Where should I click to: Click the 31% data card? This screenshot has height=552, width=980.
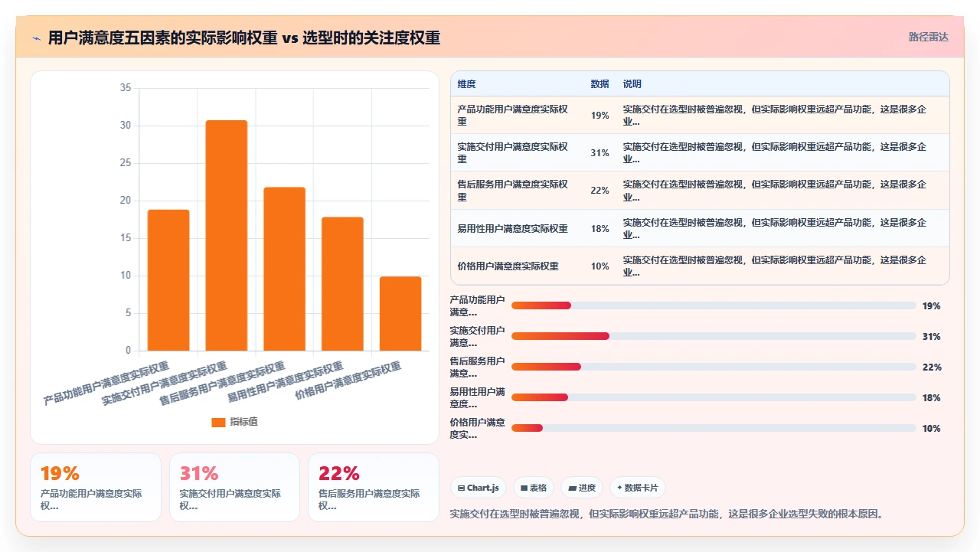[234, 487]
